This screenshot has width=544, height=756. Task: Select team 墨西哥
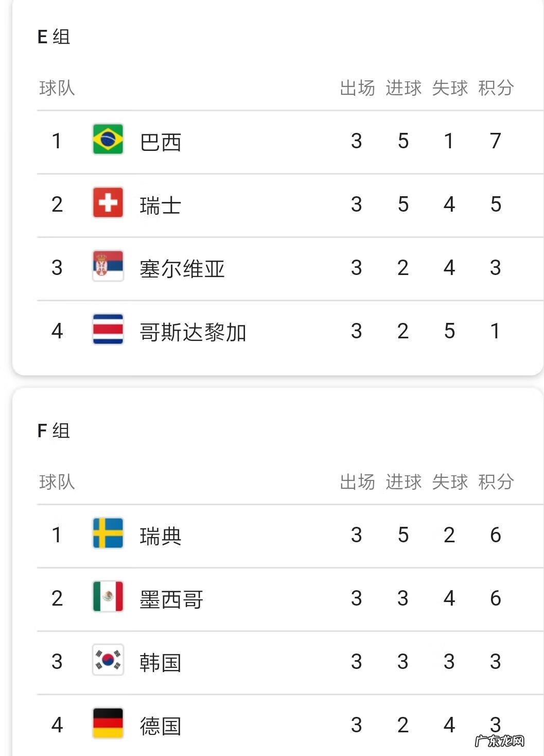(x=171, y=599)
